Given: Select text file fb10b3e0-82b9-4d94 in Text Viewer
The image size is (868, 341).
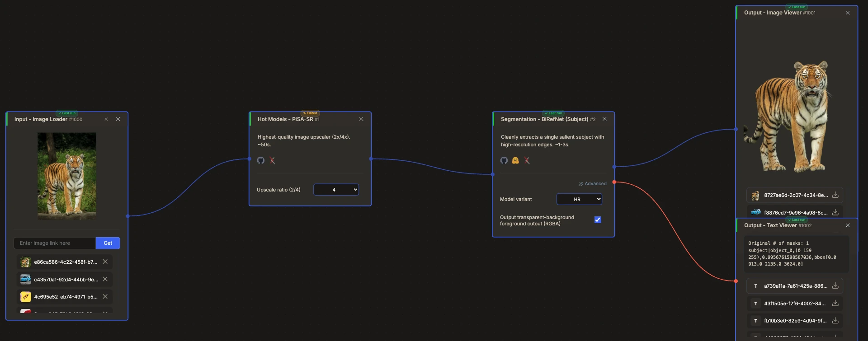Looking at the screenshot, I should coord(795,321).
